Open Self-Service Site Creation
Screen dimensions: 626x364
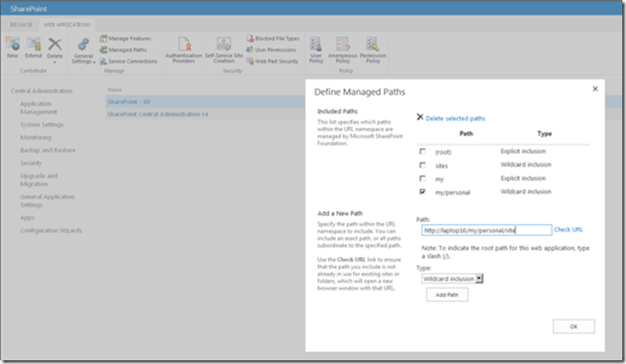pyautogui.click(x=223, y=50)
